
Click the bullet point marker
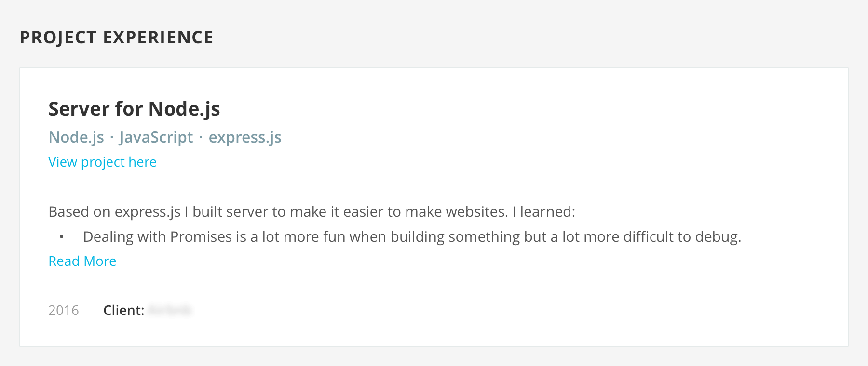[62, 237]
